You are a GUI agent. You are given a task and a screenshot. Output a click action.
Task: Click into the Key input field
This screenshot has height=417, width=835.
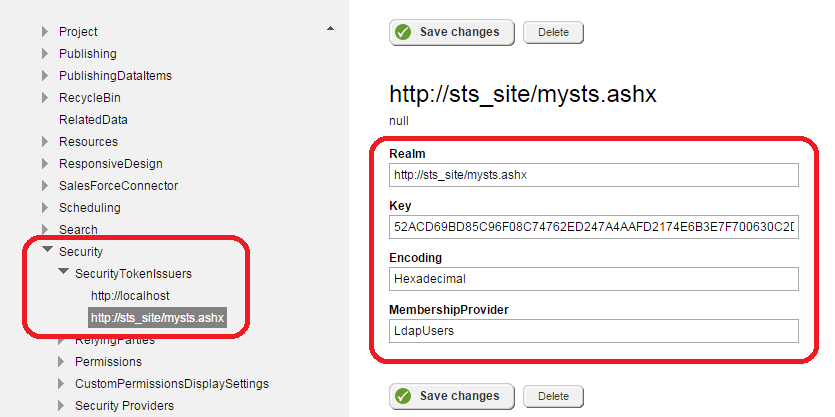594,227
